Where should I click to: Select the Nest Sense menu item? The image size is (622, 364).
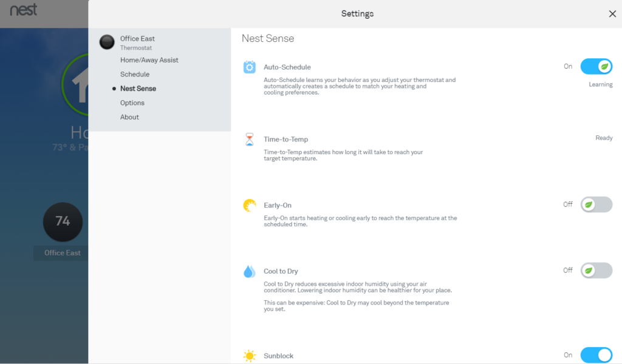pyautogui.click(x=138, y=89)
